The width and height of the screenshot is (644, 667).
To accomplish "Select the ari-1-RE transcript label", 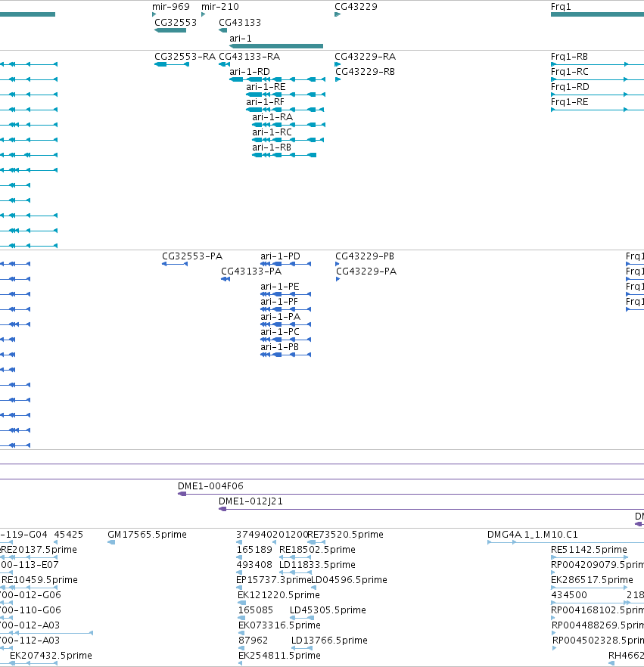I will [266, 87].
